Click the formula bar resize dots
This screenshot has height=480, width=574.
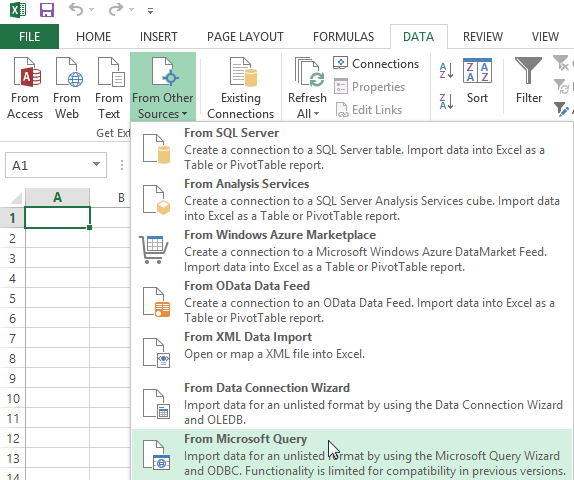[122, 165]
